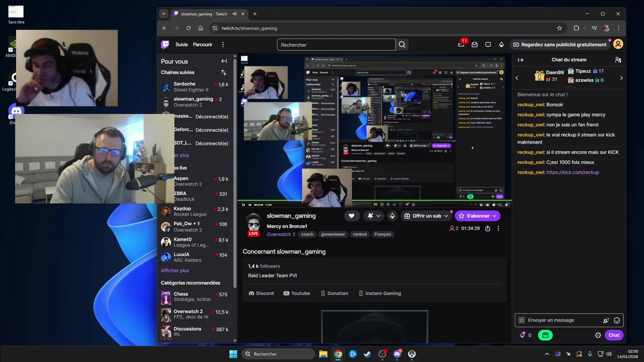Expand the Afficher plus link under live channels
Viewport: 644px width, 362px height.
coord(175,270)
